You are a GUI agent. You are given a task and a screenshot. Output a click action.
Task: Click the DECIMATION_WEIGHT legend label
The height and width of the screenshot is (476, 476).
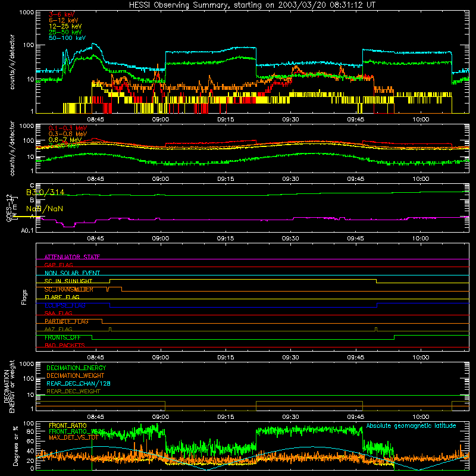[76, 375]
